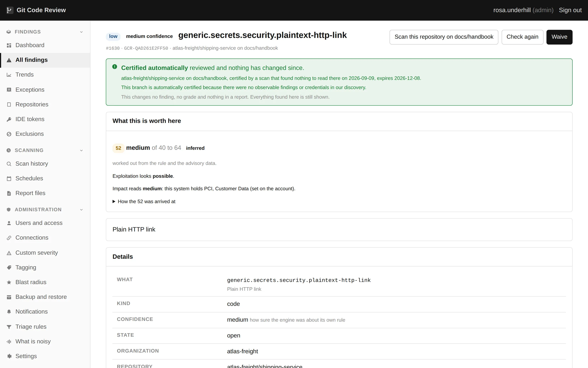The height and width of the screenshot is (368, 588).
Task: Click the Notifications bell icon
Action: [x=9, y=312]
